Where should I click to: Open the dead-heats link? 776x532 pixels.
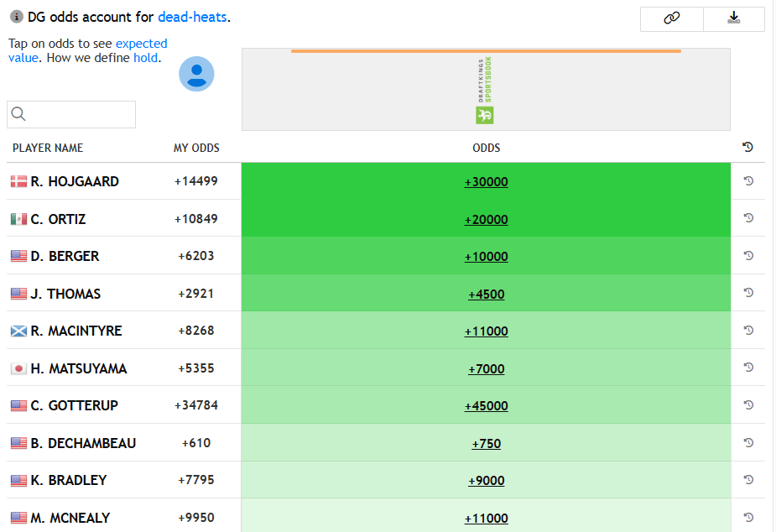(x=192, y=17)
